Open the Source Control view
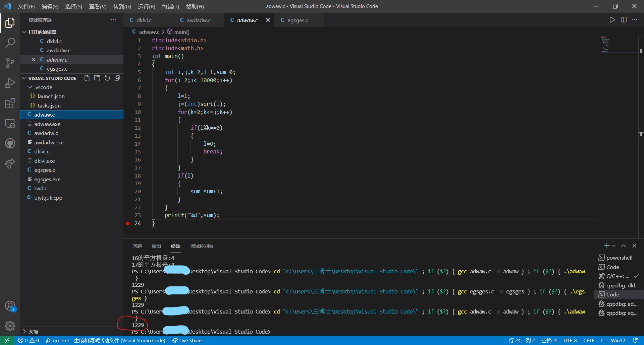Viewport: 644px width, 345px height. [x=10, y=63]
